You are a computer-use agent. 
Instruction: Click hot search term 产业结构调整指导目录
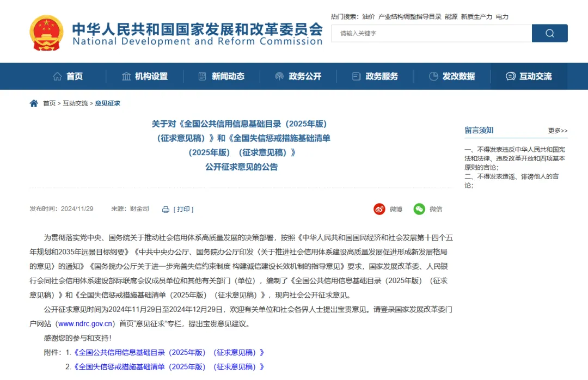click(409, 16)
